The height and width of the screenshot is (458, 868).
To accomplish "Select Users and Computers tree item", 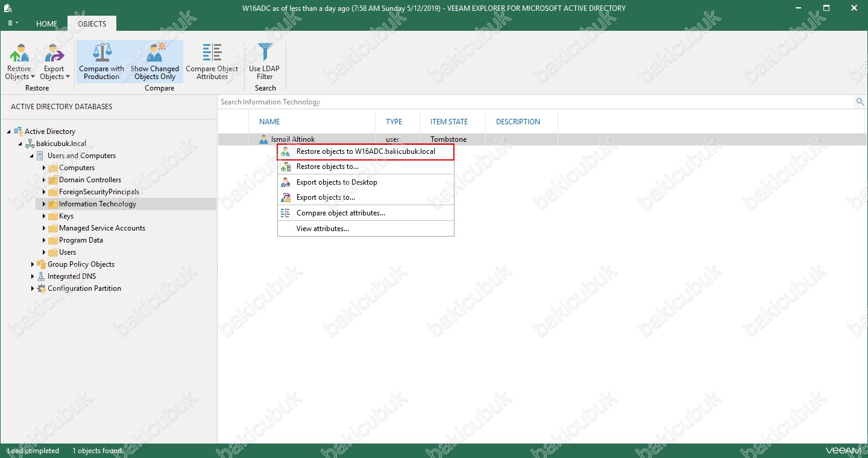I will point(81,156).
